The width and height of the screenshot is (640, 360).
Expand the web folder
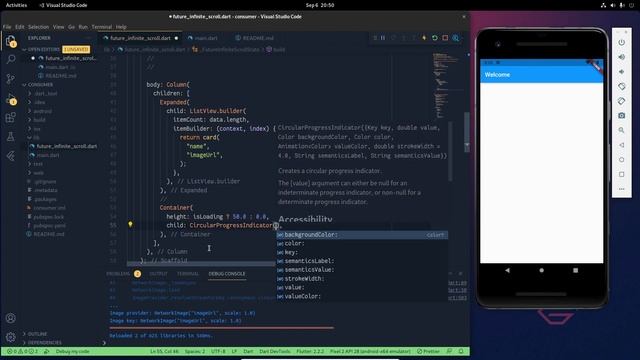(x=38, y=173)
